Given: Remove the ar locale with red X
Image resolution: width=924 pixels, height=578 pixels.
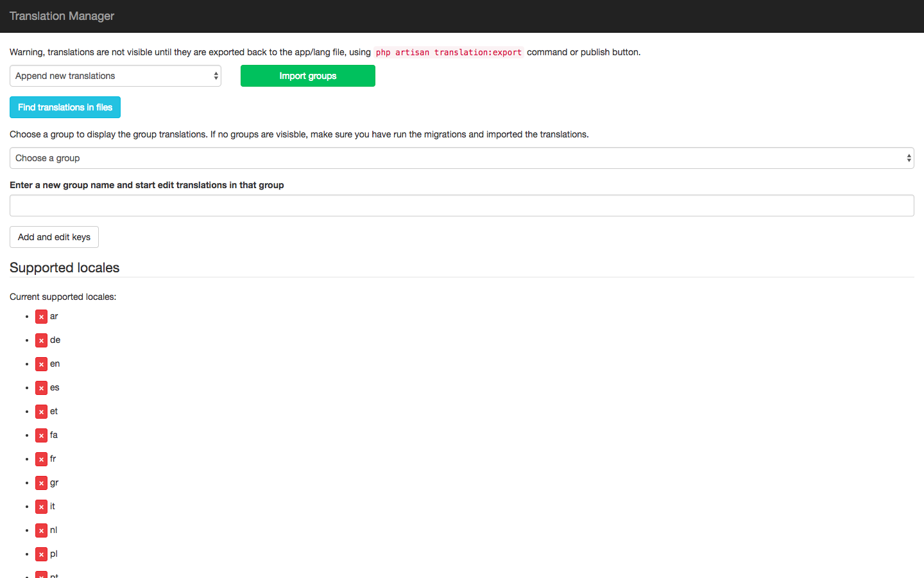Looking at the screenshot, I should point(41,317).
